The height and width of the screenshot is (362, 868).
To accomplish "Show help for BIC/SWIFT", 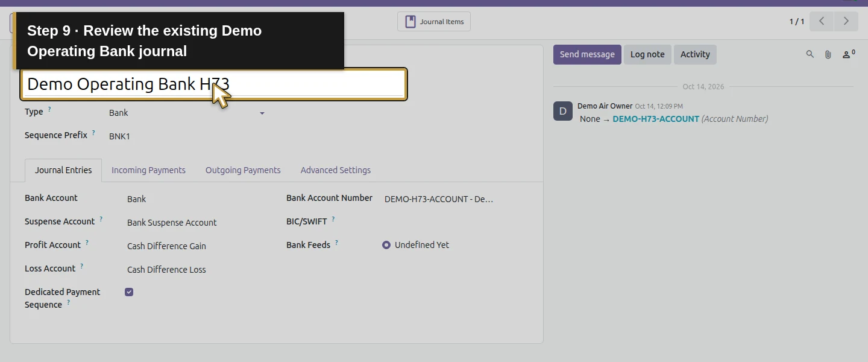I will (x=333, y=219).
